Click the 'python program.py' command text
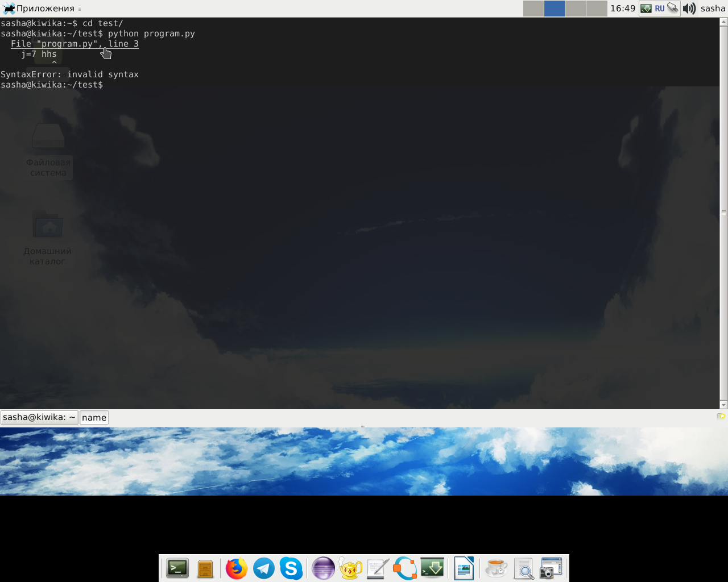The width and height of the screenshot is (728, 582). click(151, 34)
